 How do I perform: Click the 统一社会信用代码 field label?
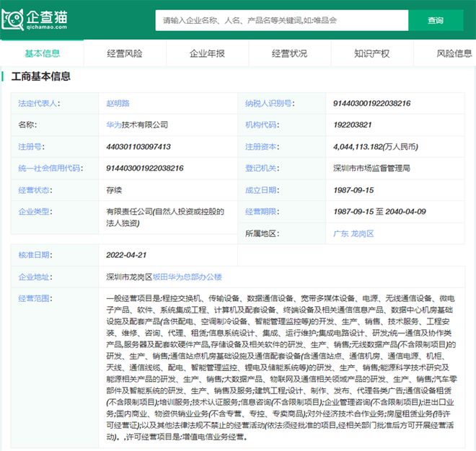point(50,168)
